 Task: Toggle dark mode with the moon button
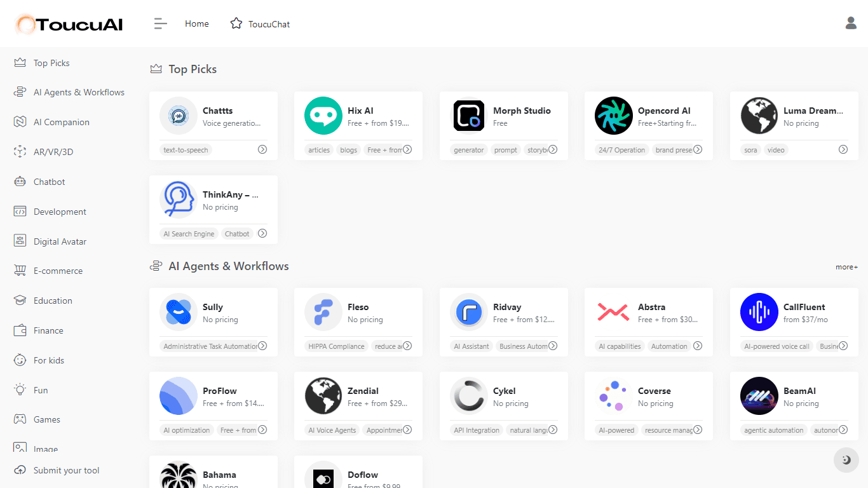tap(846, 460)
